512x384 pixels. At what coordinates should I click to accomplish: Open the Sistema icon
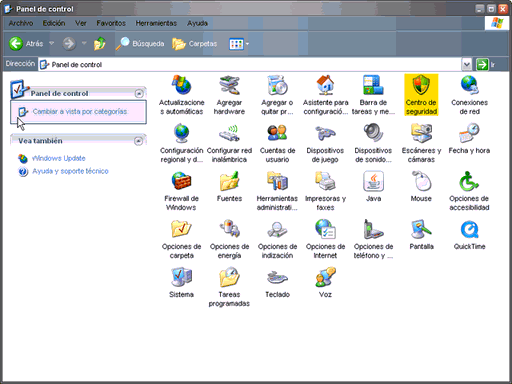click(x=181, y=283)
